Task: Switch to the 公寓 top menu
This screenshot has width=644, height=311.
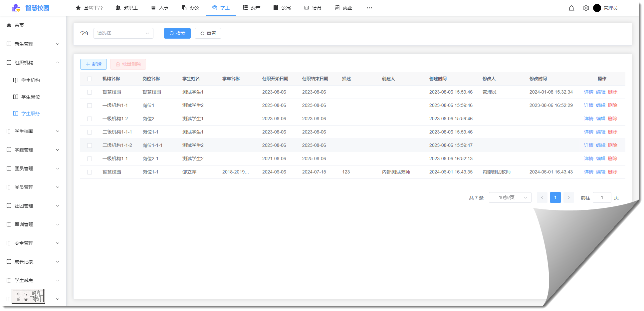Action: [282, 8]
